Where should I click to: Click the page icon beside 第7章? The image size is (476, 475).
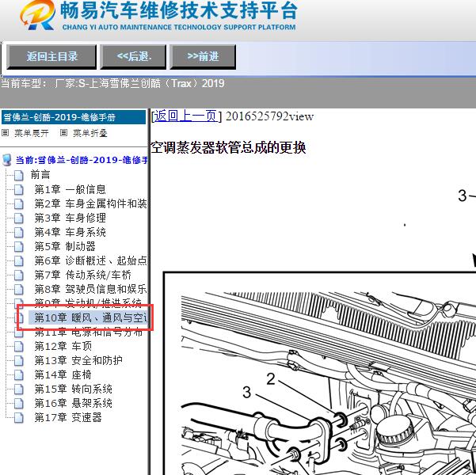pyautogui.click(x=19, y=275)
